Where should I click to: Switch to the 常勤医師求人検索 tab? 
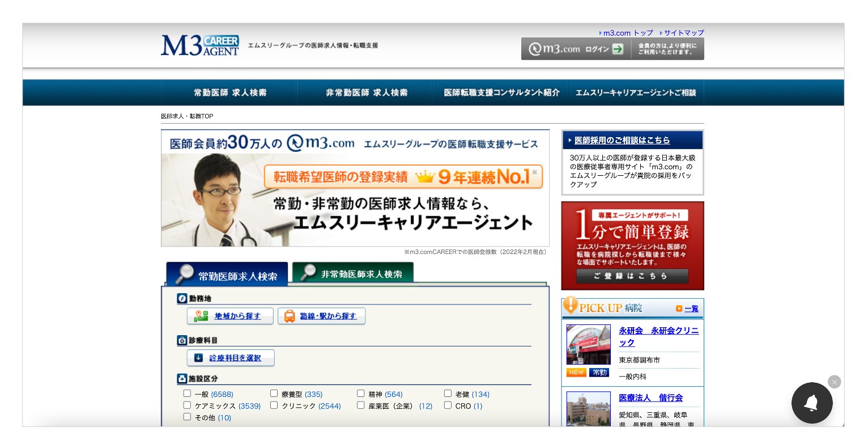(227, 274)
